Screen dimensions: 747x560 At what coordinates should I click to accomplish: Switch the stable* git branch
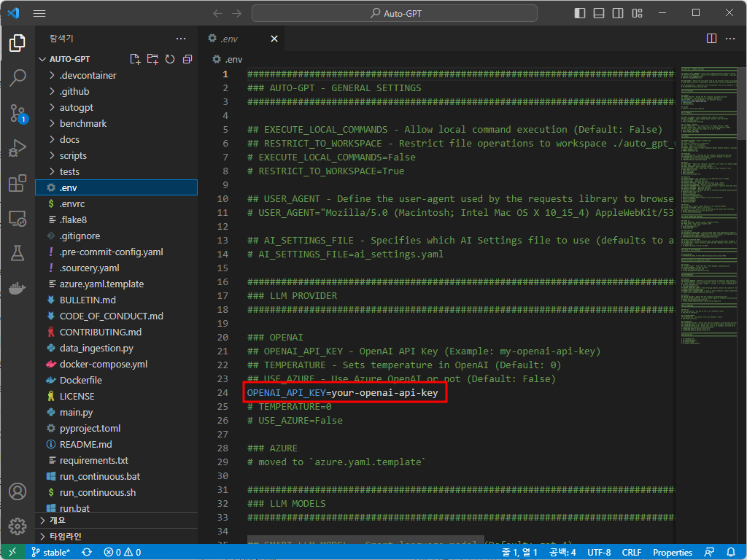coord(50,553)
